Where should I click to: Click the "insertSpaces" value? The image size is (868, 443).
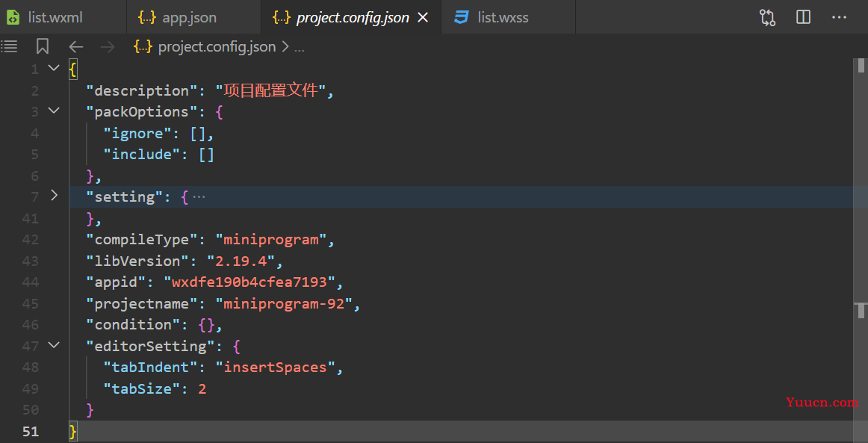[x=275, y=367]
